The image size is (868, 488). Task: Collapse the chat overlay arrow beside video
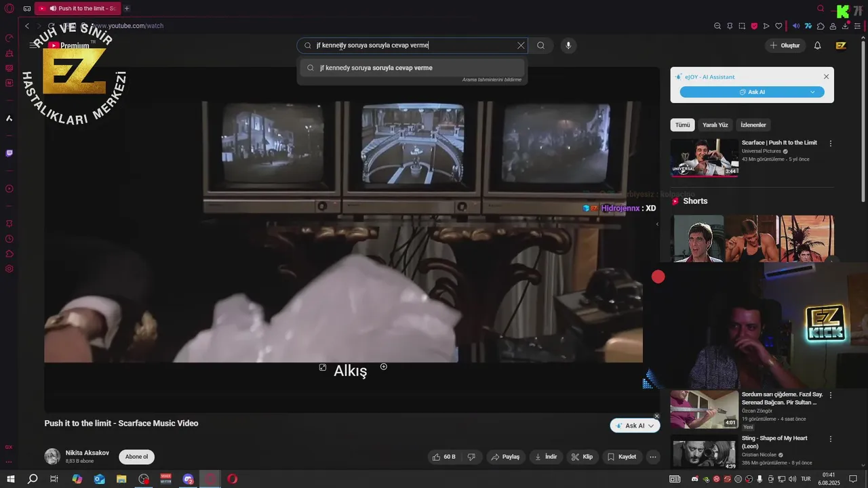pyautogui.click(x=656, y=224)
